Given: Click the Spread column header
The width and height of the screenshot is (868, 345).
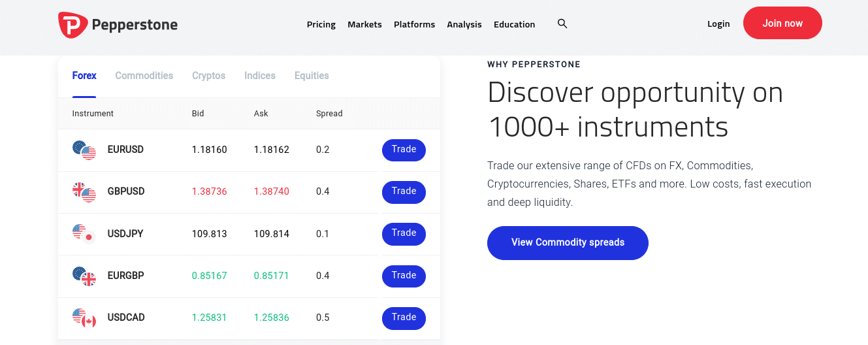Looking at the screenshot, I should (329, 114).
